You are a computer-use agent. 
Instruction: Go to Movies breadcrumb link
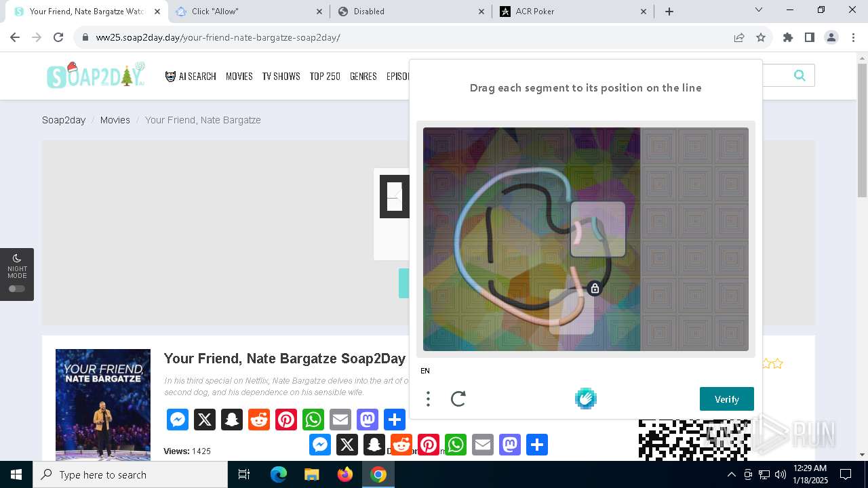(115, 120)
